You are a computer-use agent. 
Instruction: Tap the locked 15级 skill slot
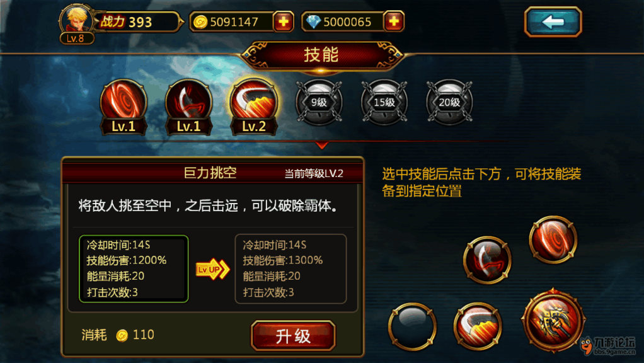(x=384, y=102)
